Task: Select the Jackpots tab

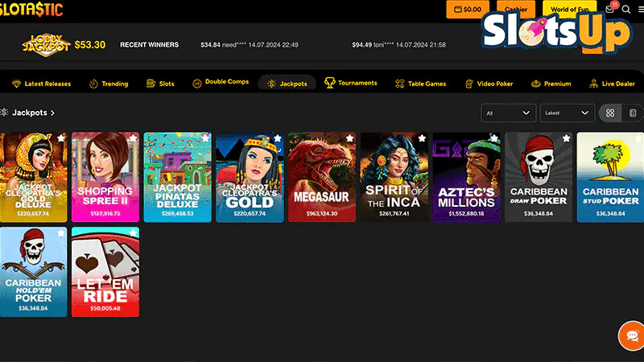Action: coord(287,84)
